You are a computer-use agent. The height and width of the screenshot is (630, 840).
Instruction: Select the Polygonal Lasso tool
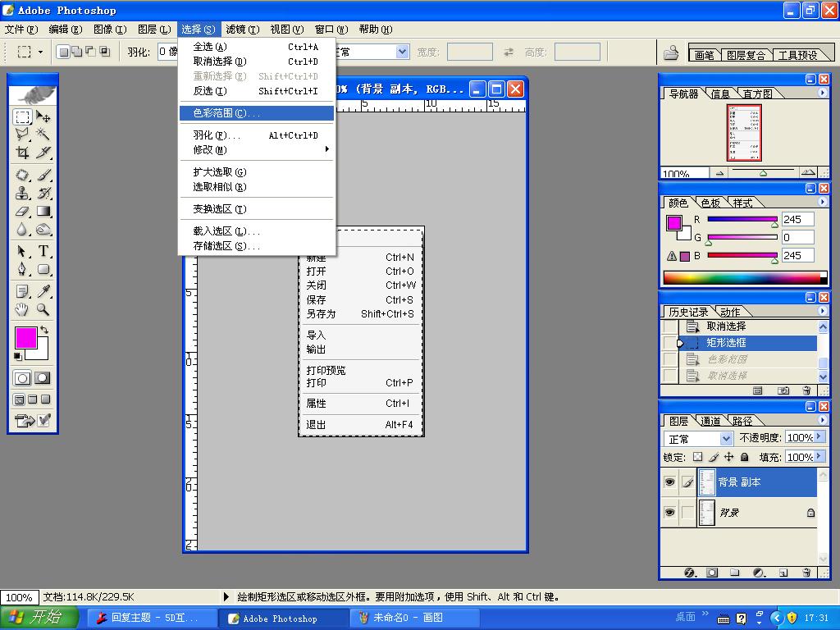tap(22, 134)
